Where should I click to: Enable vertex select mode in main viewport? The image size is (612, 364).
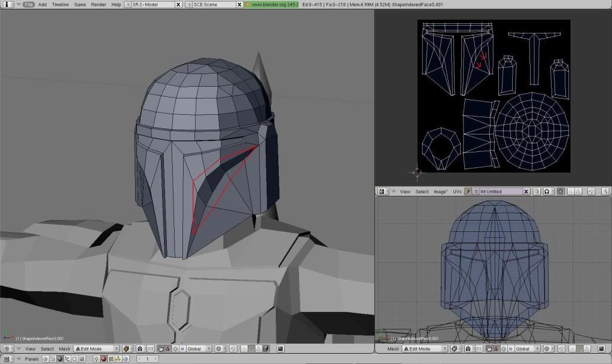point(243,349)
